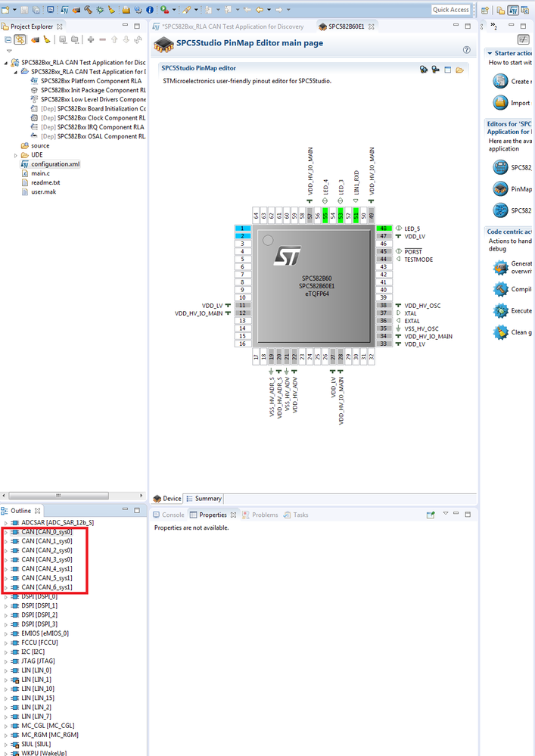
Task: Click the Generate code action icon
Action: (501, 267)
